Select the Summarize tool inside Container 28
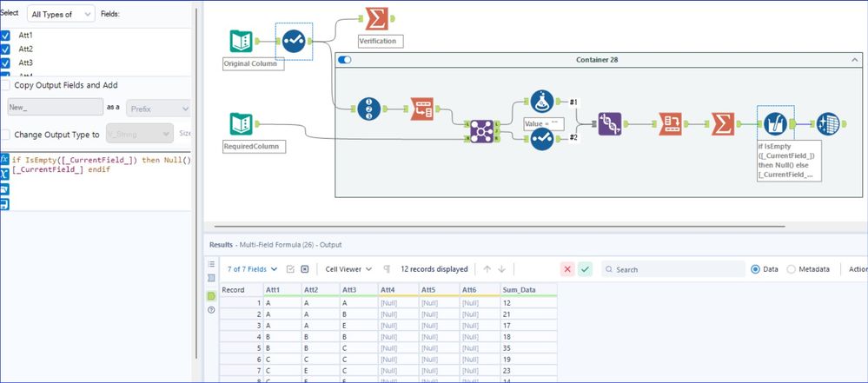This screenshot has height=383, width=868. pyautogui.click(x=722, y=124)
